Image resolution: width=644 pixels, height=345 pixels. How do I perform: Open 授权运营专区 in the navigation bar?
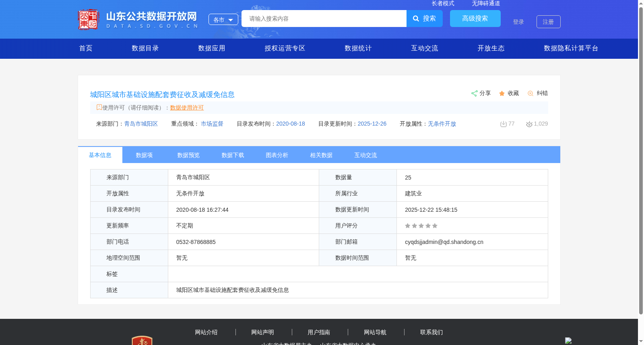coord(285,48)
